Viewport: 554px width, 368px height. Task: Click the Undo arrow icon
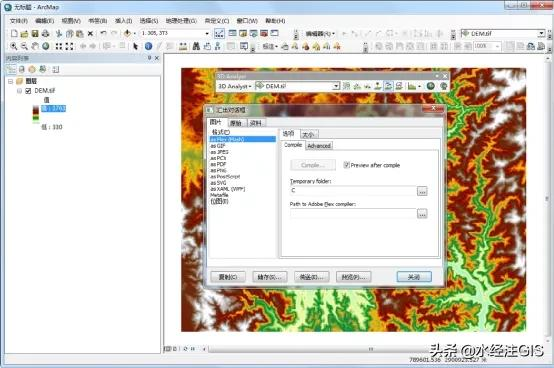coord(103,34)
